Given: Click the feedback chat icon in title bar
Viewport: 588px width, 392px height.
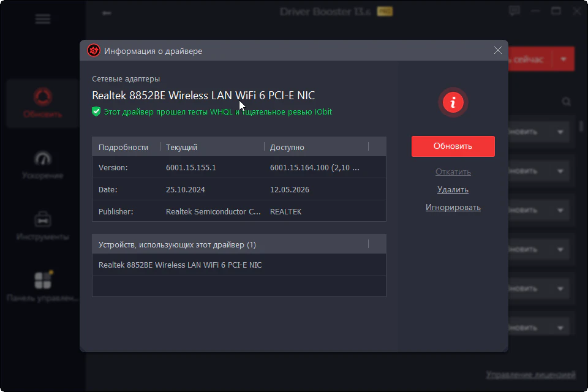Looking at the screenshot, I should [x=514, y=10].
